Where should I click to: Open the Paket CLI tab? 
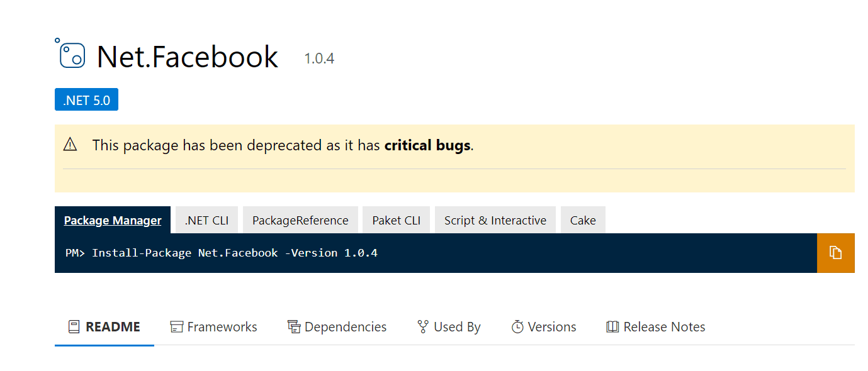coord(396,220)
